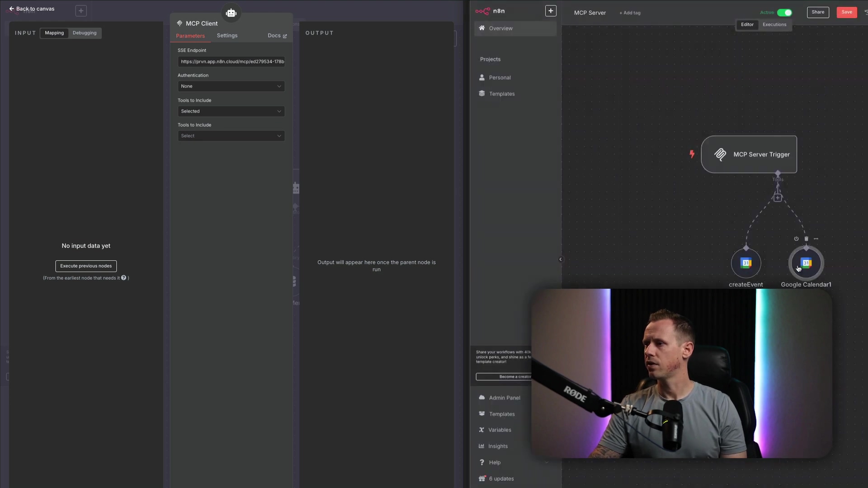The height and width of the screenshot is (488, 868).
Task: Click the Variables icon
Action: pyautogui.click(x=481, y=430)
